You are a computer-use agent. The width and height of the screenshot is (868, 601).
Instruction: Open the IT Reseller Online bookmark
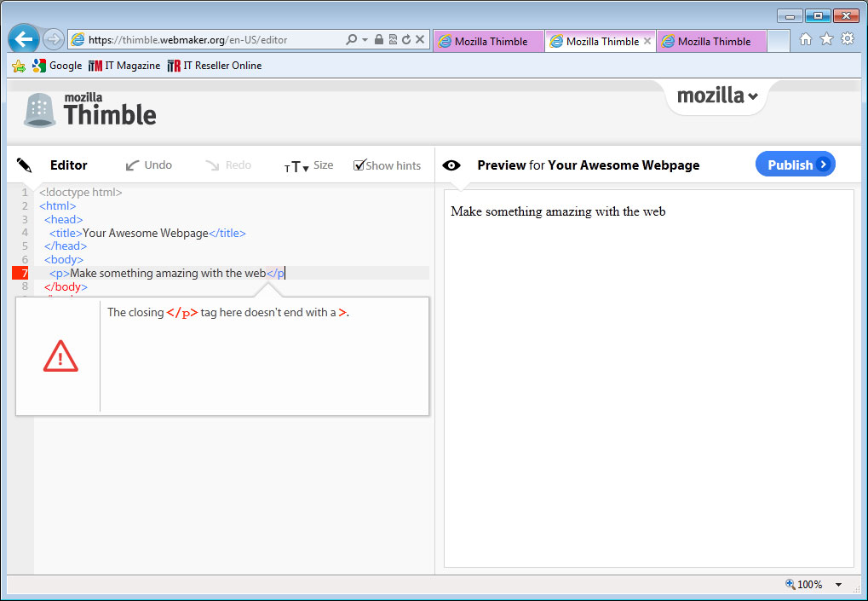(215, 66)
